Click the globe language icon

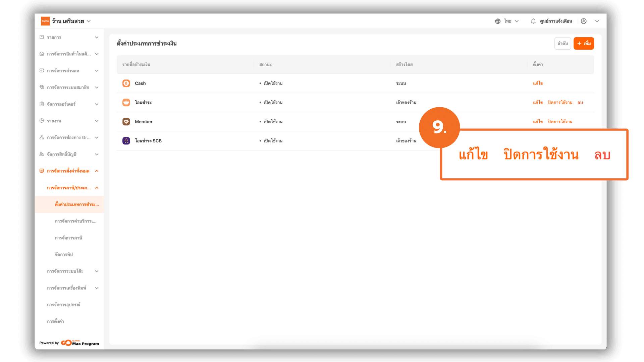pyautogui.click(x=498, y=21)
